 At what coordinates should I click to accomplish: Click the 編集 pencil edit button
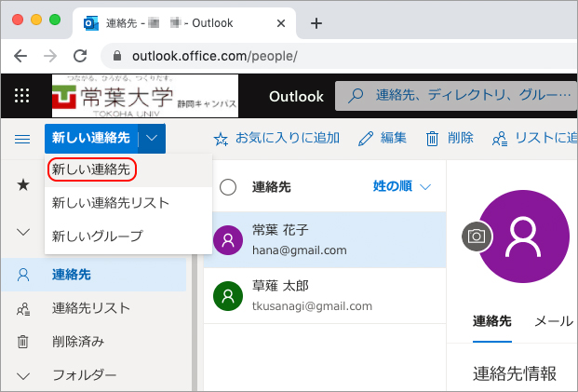pos(382,138)
